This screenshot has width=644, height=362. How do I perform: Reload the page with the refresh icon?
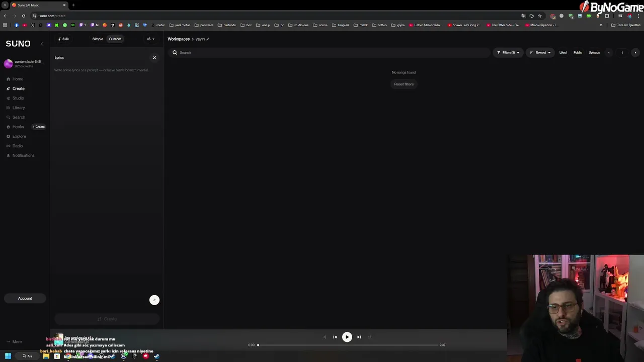23,16
